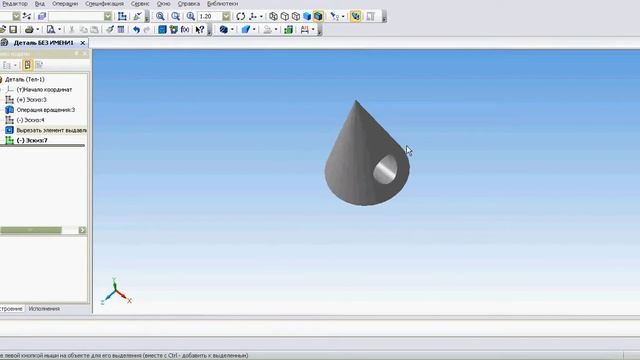Click the Copy properties brush icon
The image size is (640, 360).
pyautogui.click(x=110, y=29)
